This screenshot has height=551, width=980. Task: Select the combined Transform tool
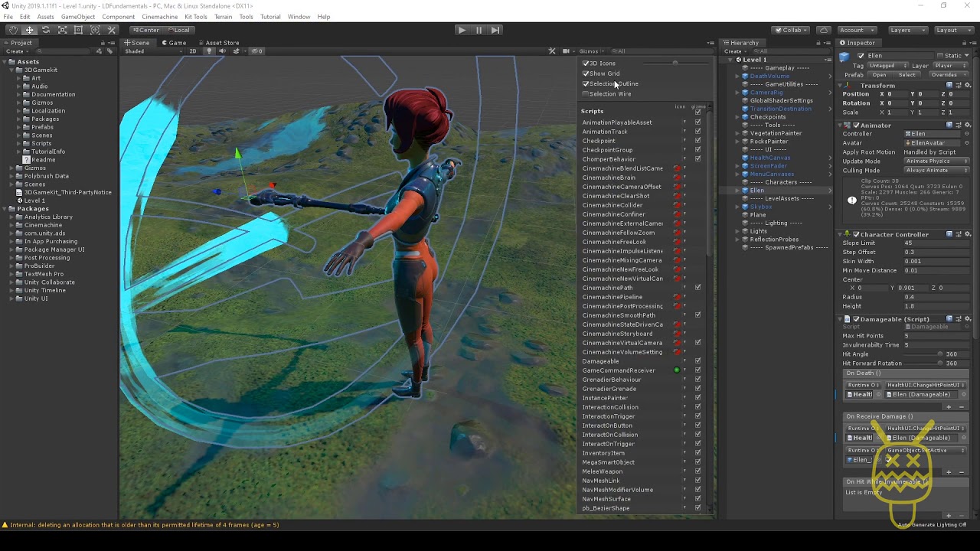tap(95, 30)
